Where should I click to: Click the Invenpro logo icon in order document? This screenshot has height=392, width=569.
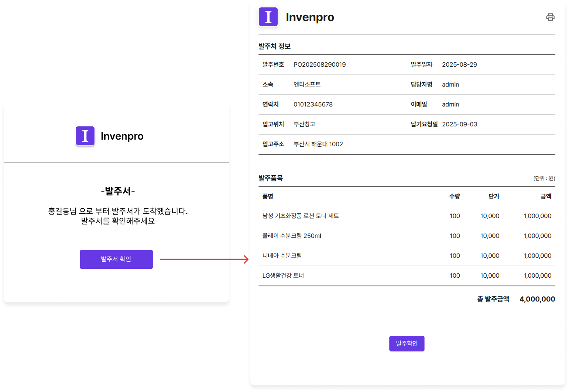click(x=268, y=17)
